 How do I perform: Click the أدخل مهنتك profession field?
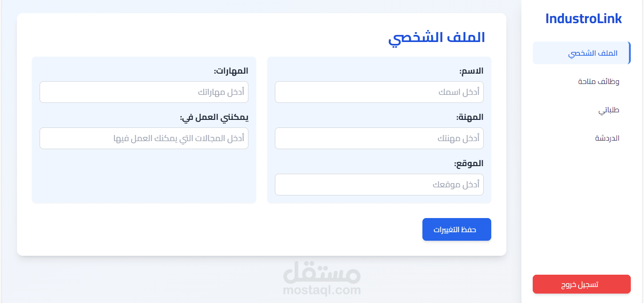(x=379, y=138)
